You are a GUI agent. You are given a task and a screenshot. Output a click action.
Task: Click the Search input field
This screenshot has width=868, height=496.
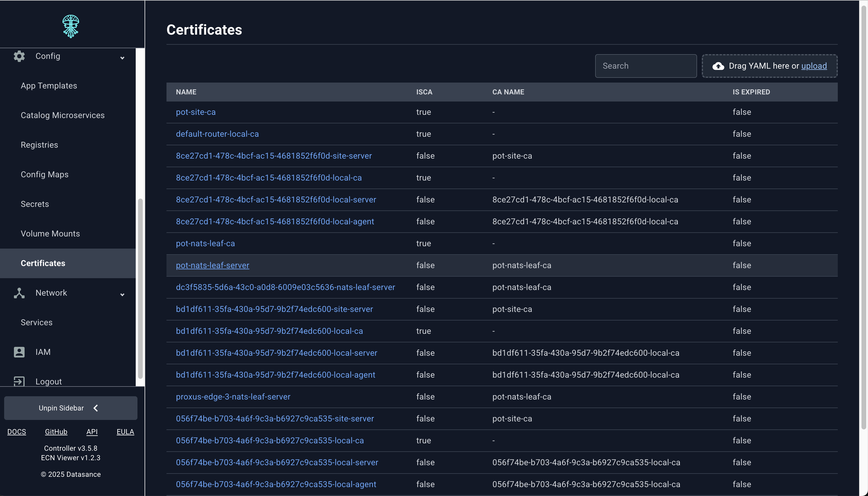pyautogui.click(x=646, y=66)
